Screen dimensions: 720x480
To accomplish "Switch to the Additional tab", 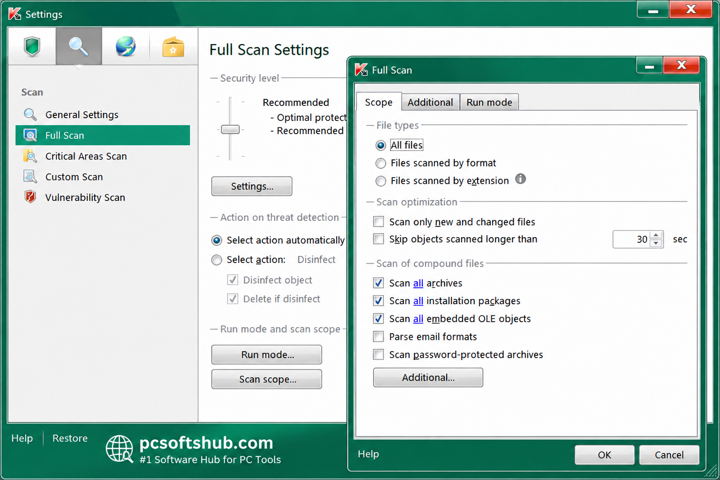I will click(430, 102).
